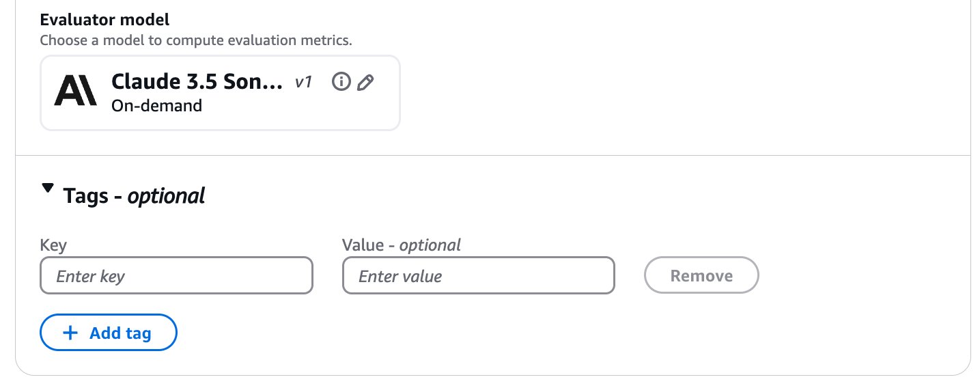The image size is (980, 388).
Task: Click the Tags - optional heading
Action: [134, 196]
